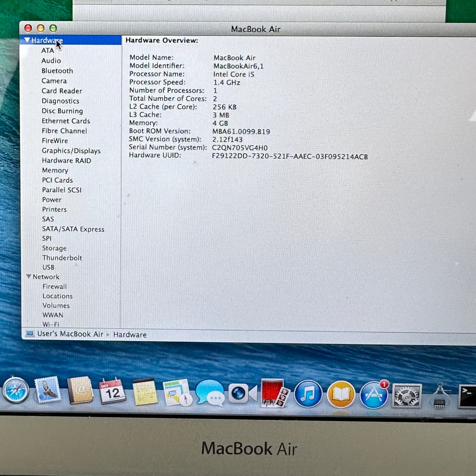The image size is (476, 476).
Task: Select Volumes under Network
Action: [56, 306]
